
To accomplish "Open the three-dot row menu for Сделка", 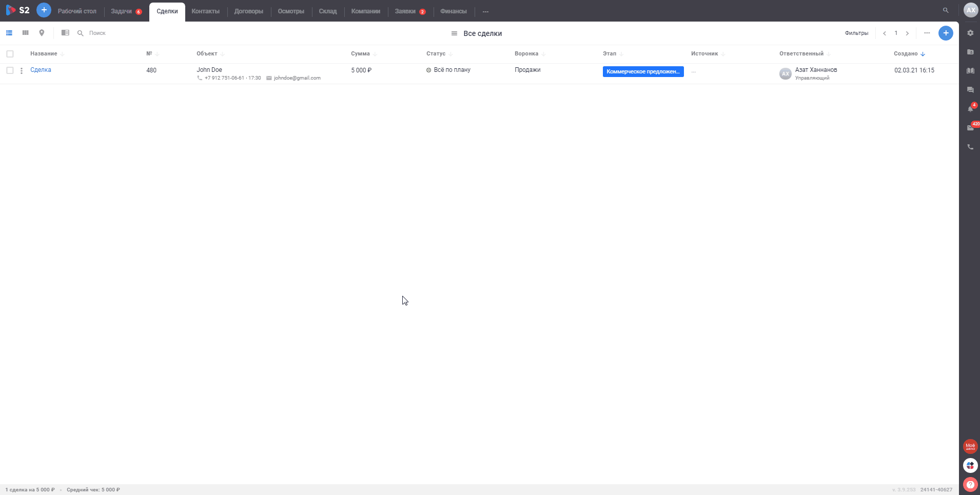I will tap(22, 71).
